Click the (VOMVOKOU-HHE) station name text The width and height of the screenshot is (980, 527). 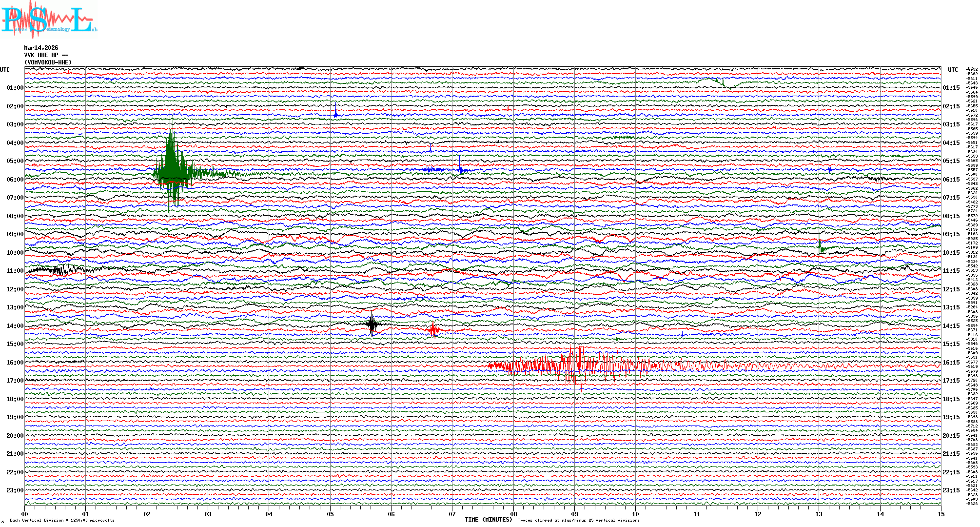coord(48,62)
